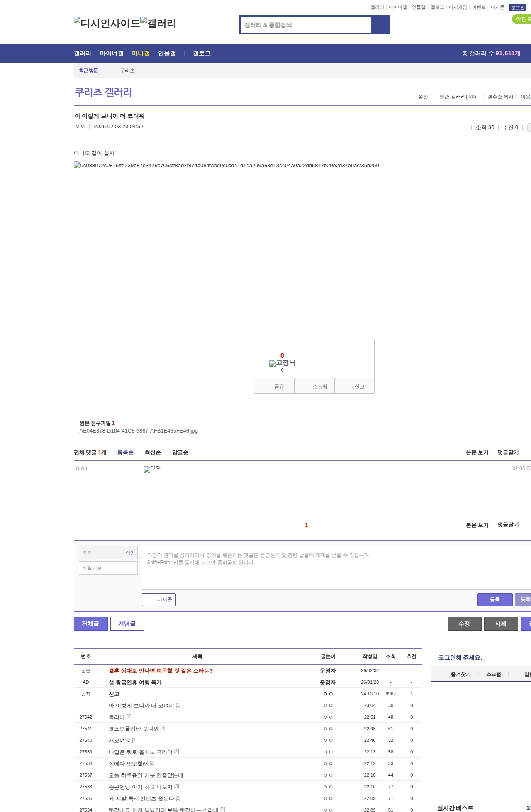Open the 설정 menu for the gallery
This screenshot has width=531, height=812.
(423, 97)
